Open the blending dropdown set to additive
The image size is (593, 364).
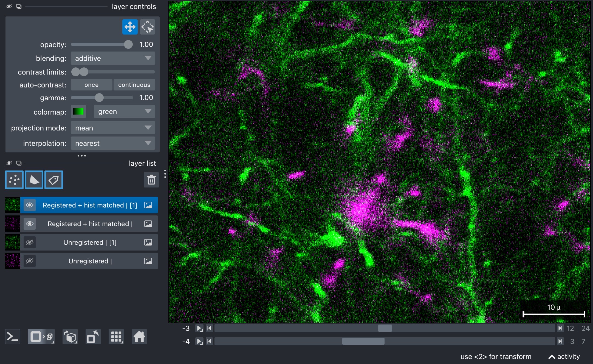pyautogui.click(x=113, y=58)
